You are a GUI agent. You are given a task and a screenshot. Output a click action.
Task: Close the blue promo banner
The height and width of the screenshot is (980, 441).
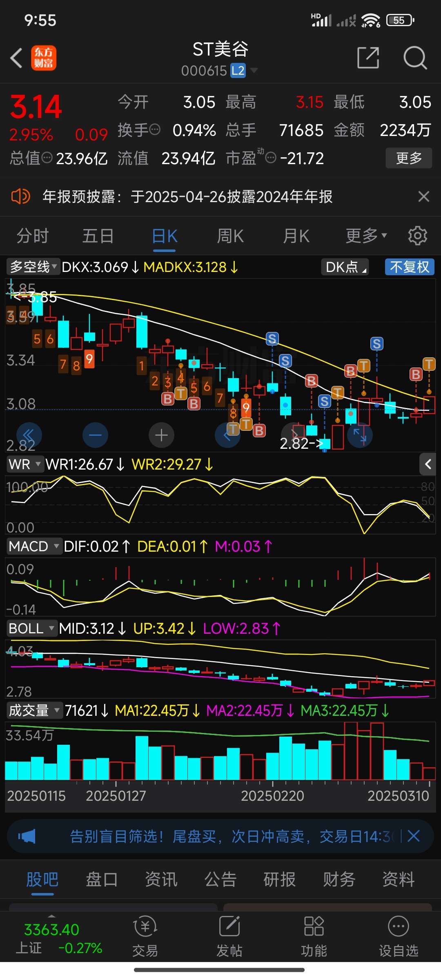(x=414, y=836)
